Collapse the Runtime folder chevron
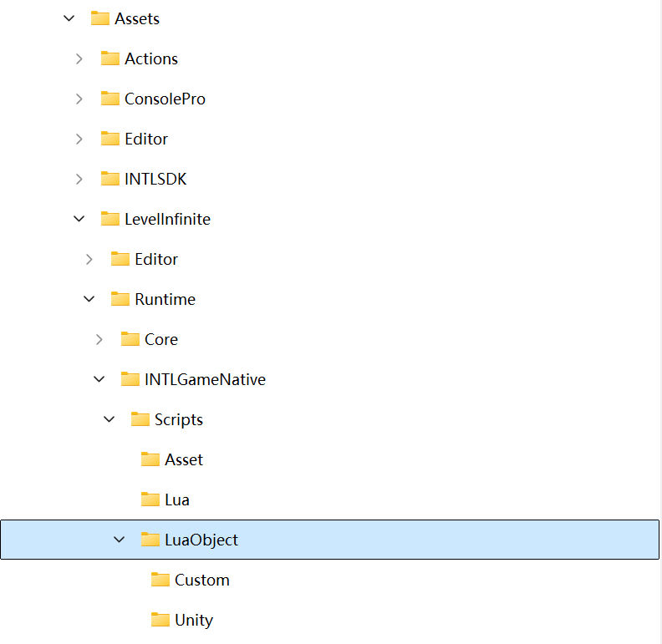The height and width of the screenshot is (644, 662). point(89,299)
